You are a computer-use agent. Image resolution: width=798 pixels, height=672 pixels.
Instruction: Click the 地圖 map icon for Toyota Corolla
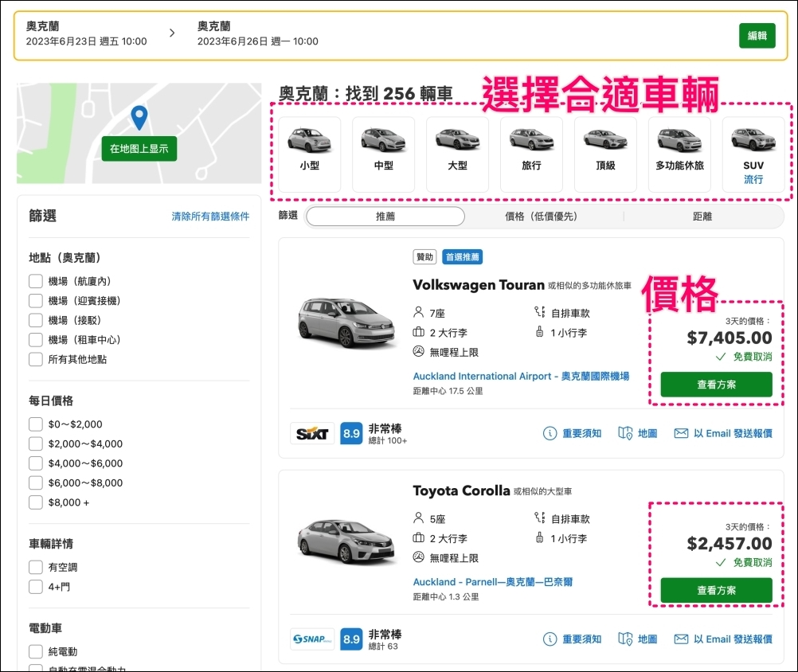[x=625, y=639]
